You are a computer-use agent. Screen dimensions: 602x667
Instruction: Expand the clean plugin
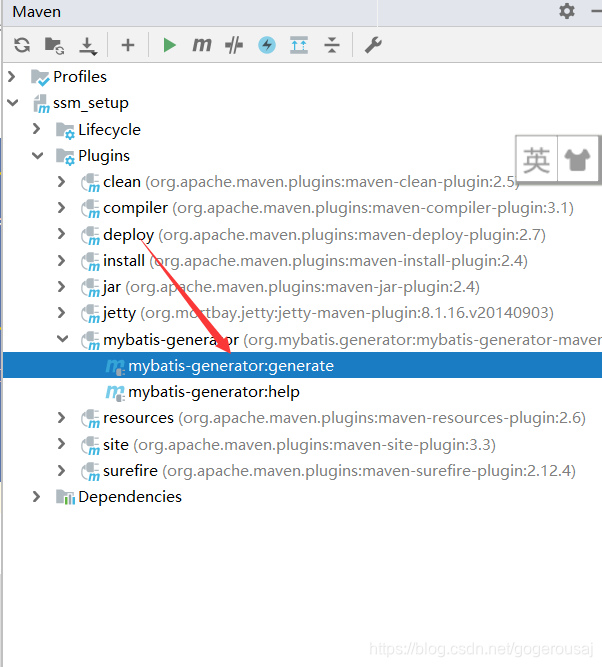click(x=62, y=182)
